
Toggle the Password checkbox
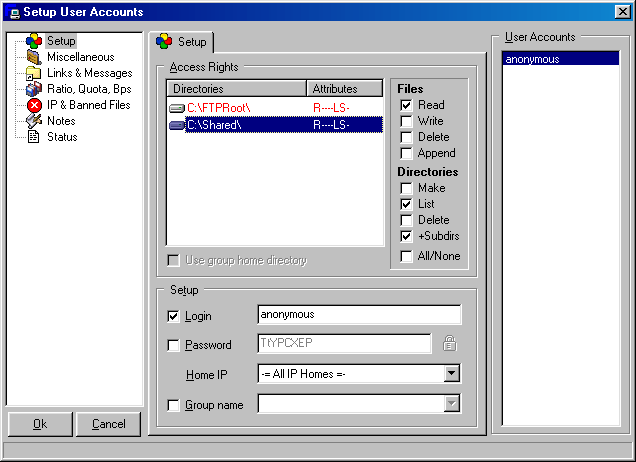point(174,345)
